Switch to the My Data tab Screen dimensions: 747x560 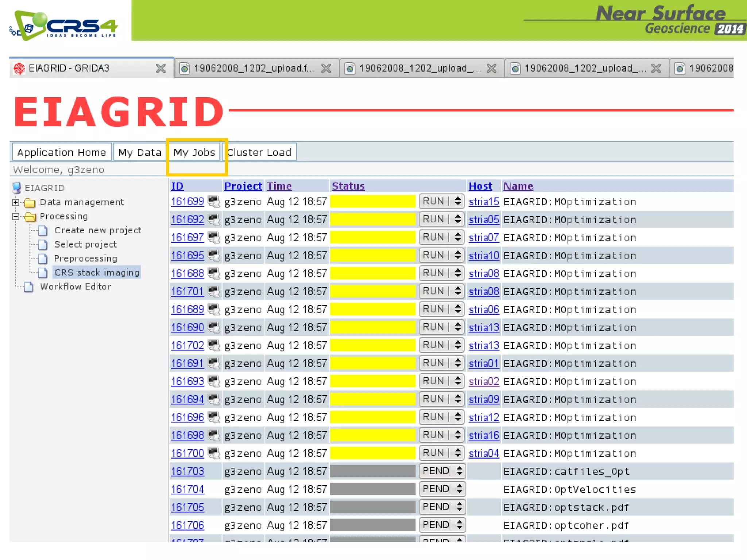[139, 152]
